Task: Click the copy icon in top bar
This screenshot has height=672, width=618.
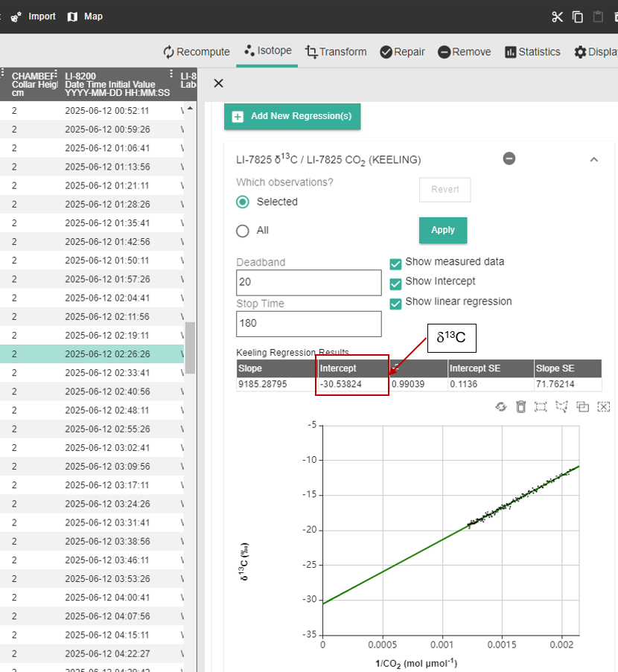Action: (578, 16)
